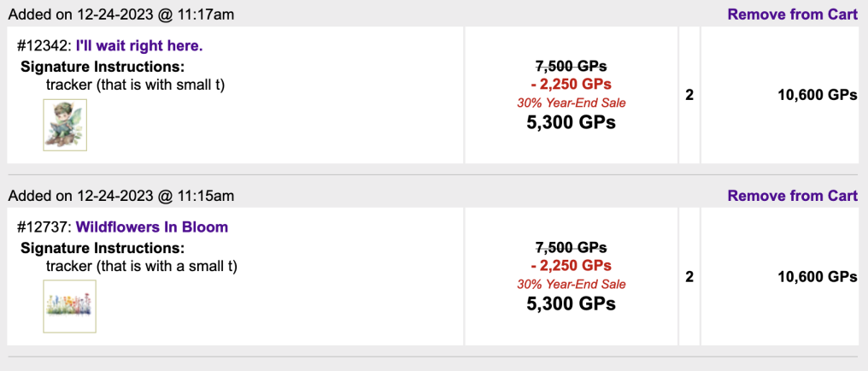This screenshot has height=371, width=868.
Task: Click 30% Year-End Sale label for Wildflowers item
Action: pos(572,285)
